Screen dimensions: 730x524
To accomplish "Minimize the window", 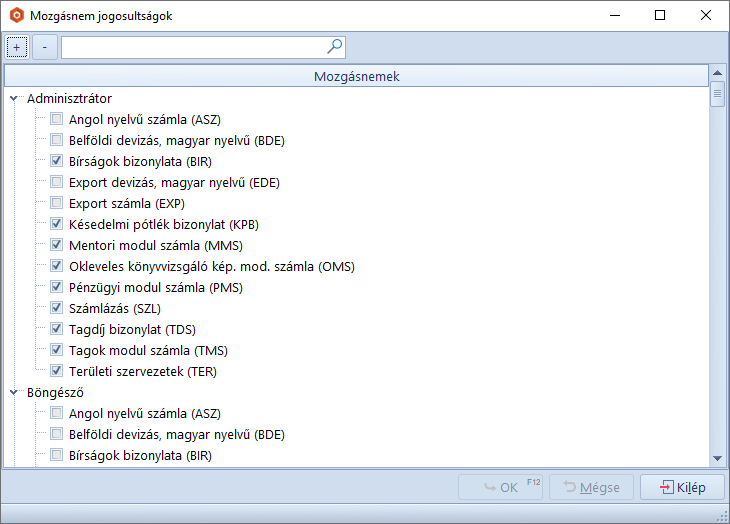I will 614,16.
